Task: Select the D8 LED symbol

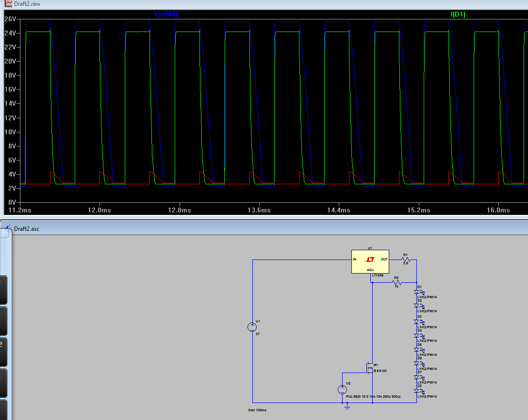Action: click(417, 391)
